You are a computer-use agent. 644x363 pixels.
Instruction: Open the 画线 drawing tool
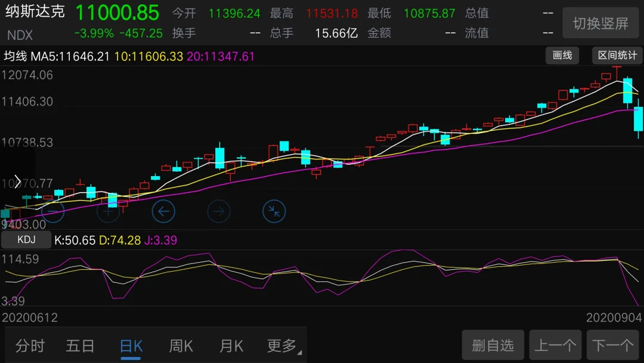coord(561,55)
